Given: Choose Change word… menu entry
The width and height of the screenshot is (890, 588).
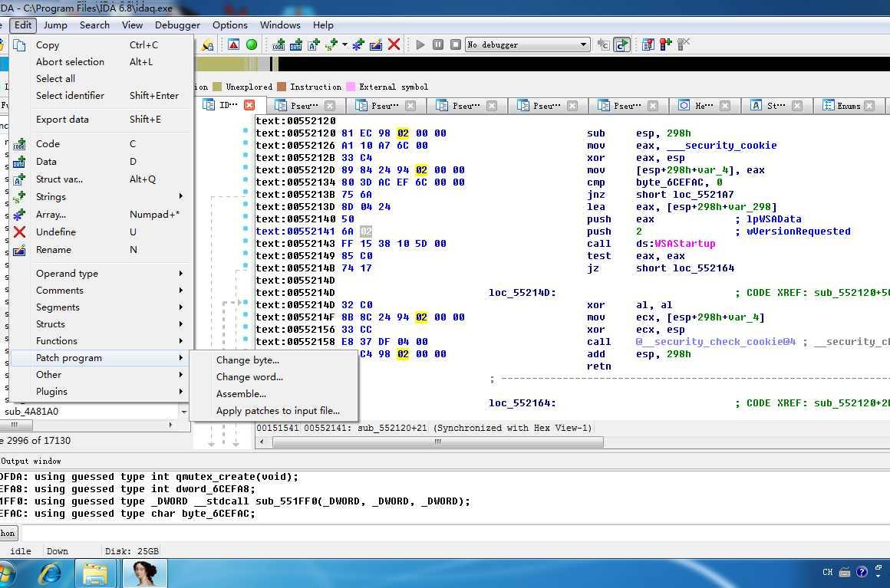Looking at the screenshot, I should tap(274, 377).
